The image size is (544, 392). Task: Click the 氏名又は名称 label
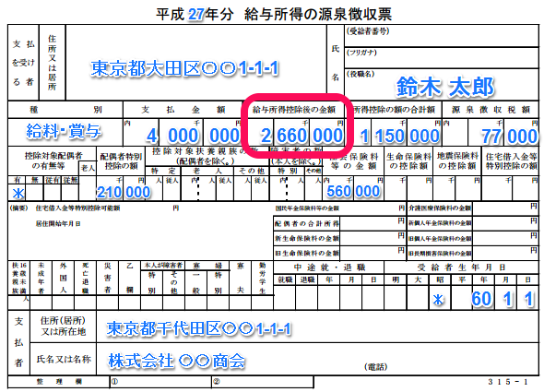[x=64, y=360]
